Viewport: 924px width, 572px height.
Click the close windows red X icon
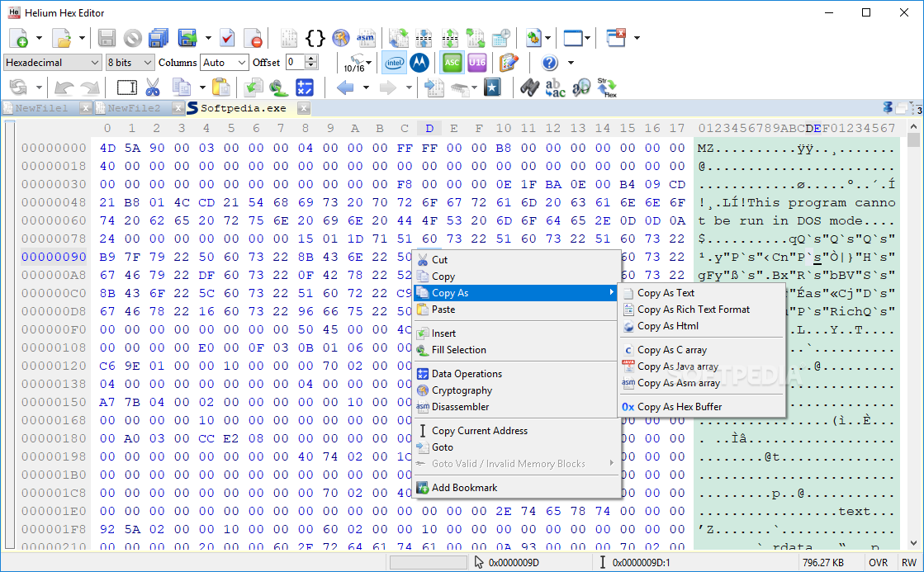(x=616, y=38)
